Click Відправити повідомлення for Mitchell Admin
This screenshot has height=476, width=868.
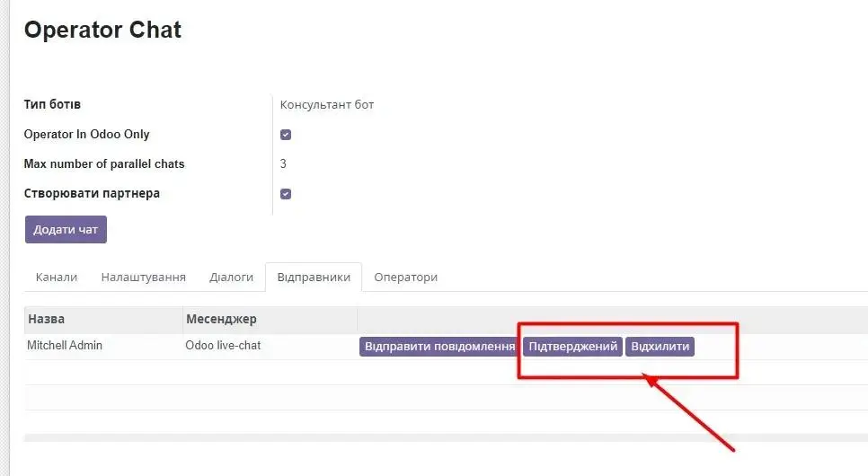439,347
